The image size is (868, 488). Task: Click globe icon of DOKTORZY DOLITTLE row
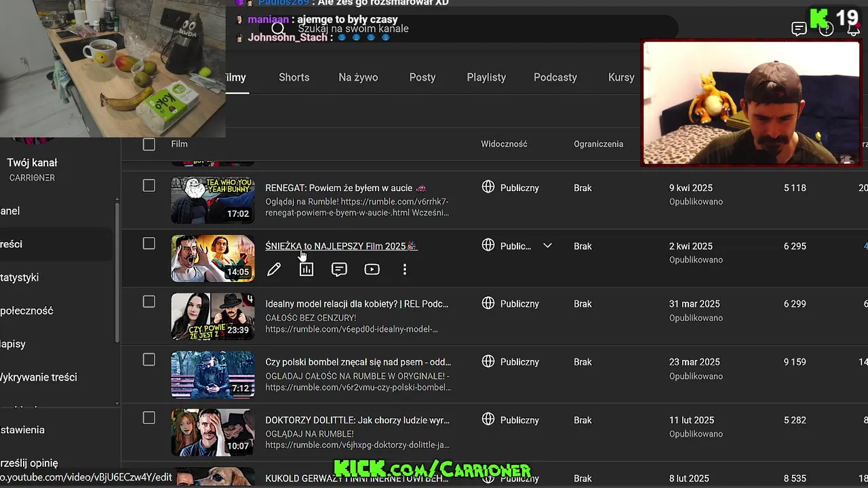tap(488, 420)
